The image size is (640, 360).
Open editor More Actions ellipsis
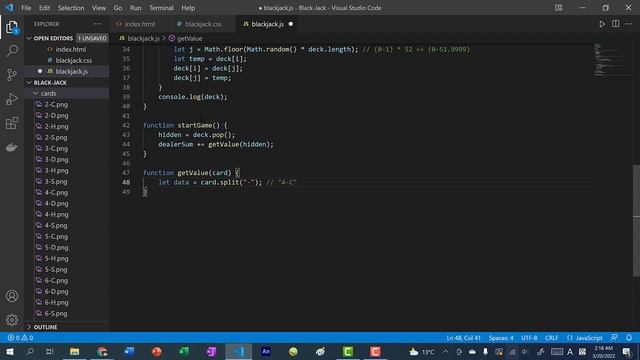629,24
